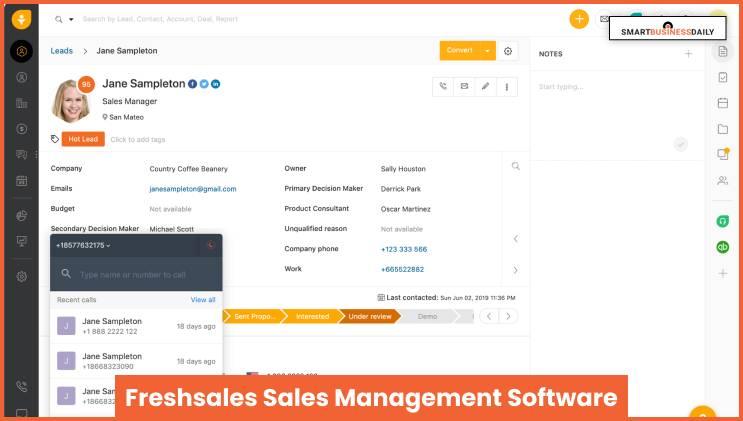Show previous lead stages arrow
Viewport: 743px width, 421px height.
point(489,316)
